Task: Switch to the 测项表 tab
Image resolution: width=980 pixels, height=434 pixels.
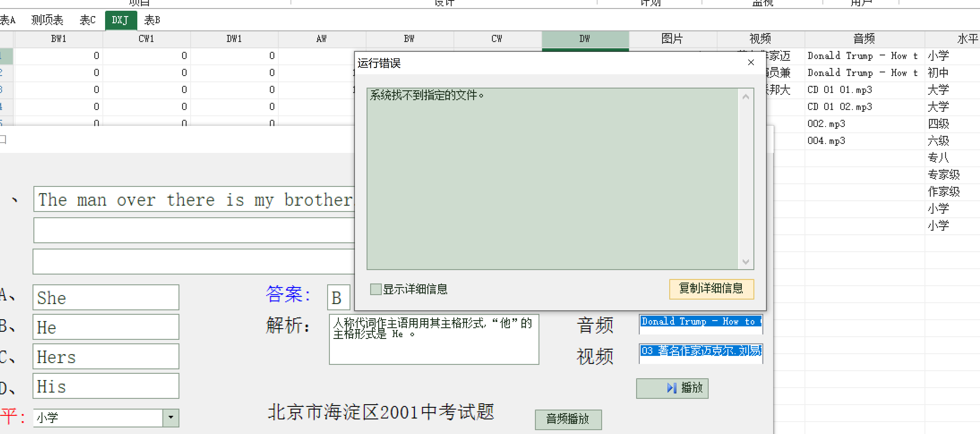Action: pos(47,20)
